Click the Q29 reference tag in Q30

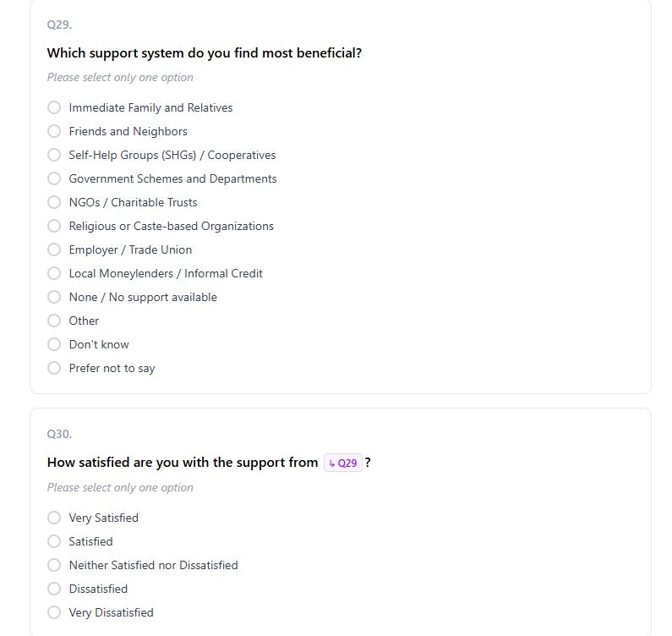[343, 463]
